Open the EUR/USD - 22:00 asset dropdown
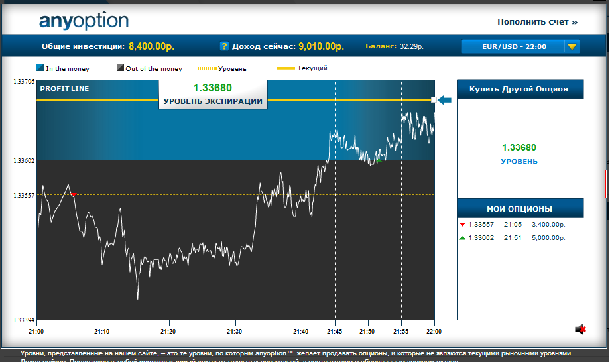This screenshot has width=612, height=364. coord(520,46)
